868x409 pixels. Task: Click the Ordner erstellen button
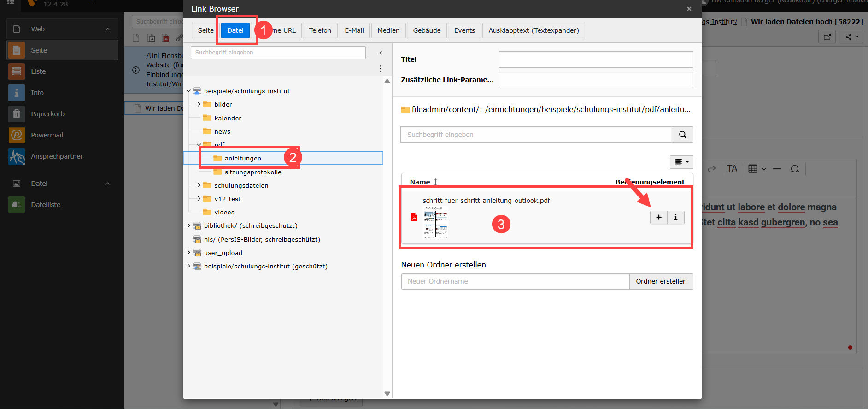point(661,281)
